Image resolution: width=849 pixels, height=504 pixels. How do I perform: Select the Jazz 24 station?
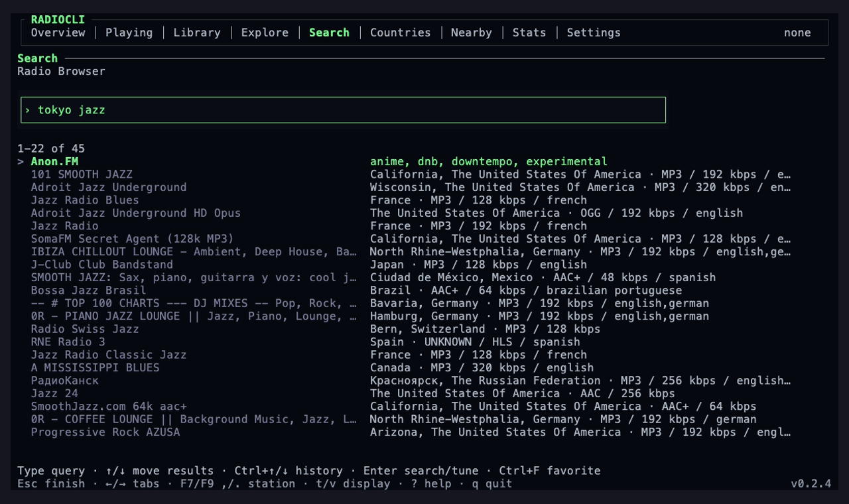[x=54, y=393]
